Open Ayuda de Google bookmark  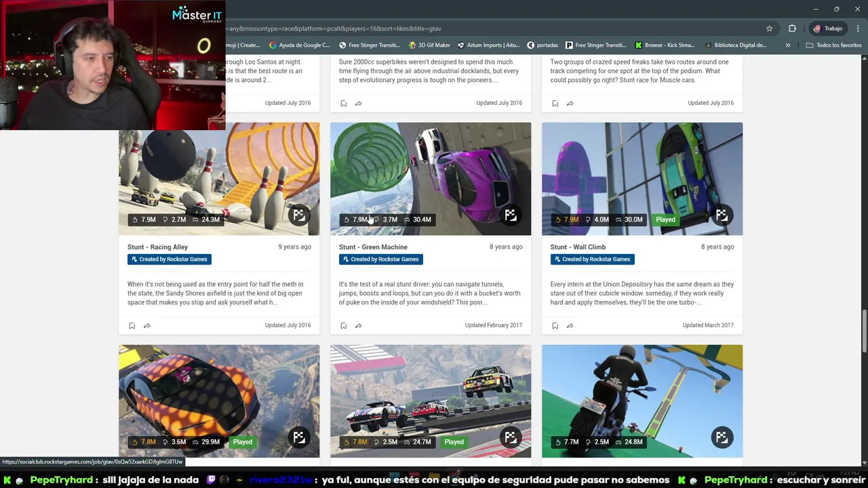(299, 45)
